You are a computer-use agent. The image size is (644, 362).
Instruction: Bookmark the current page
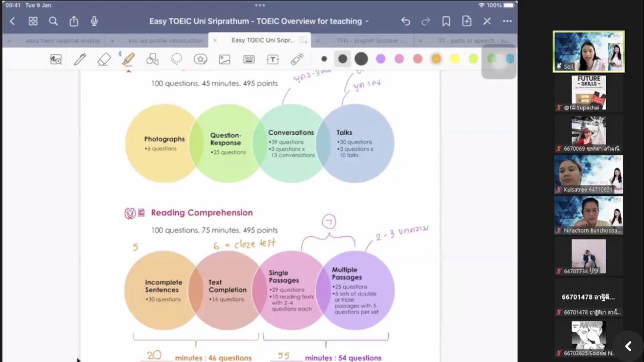tap(446, 21)
